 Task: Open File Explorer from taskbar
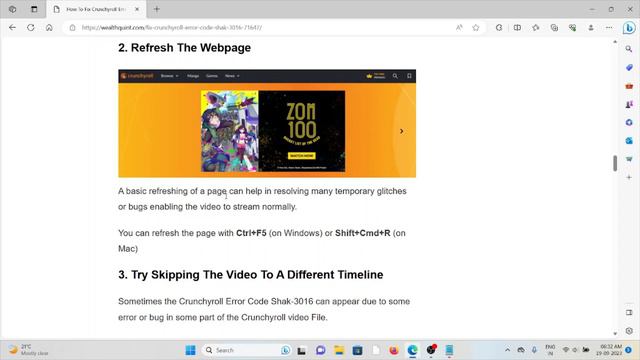tap(339, 350)
